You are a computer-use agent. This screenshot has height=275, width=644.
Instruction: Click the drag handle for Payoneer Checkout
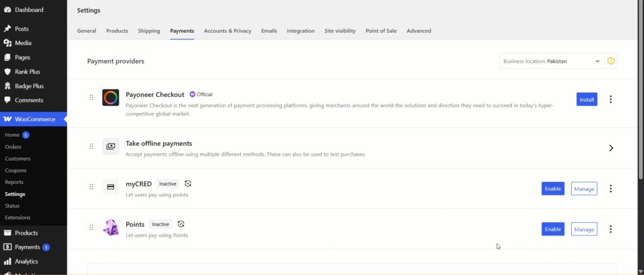click(x=91, y=97)
